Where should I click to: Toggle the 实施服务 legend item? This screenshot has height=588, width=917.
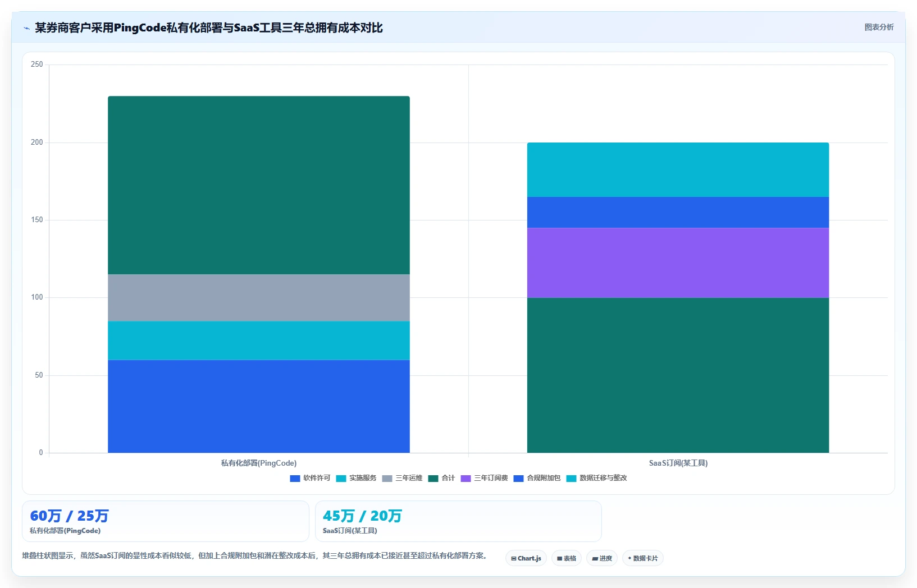coord(356,478)
